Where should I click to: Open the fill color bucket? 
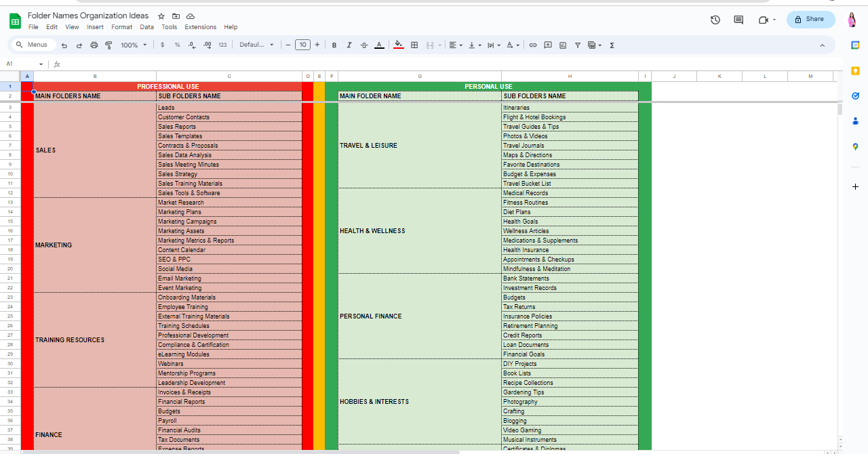click(399, 45)
